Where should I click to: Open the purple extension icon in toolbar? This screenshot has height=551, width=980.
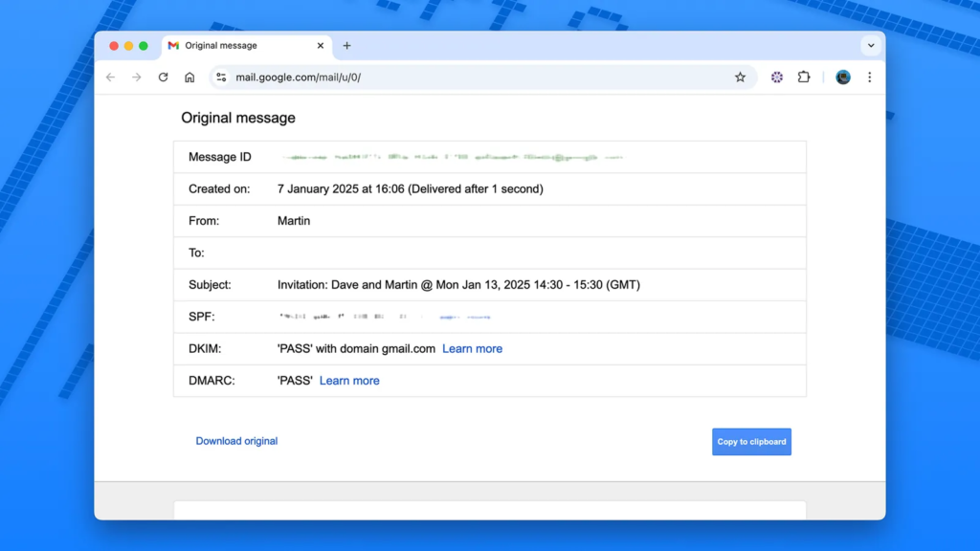(x=777, y=77)
